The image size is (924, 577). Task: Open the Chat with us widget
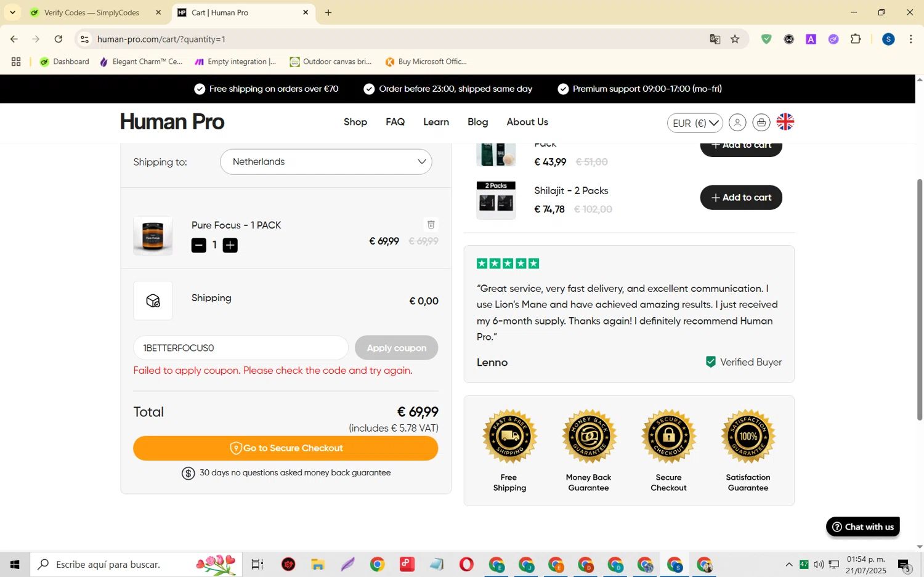[862, 527]
